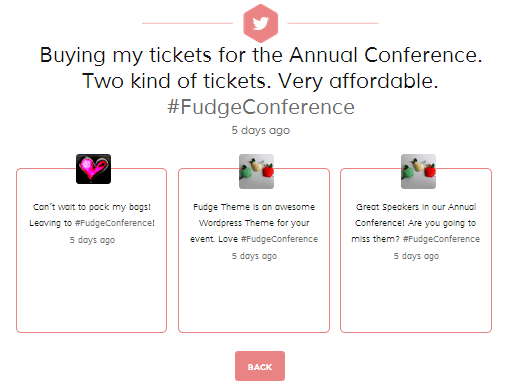
Task: Click the Twitter bird hexagon icon
Action: coord(260,23)
